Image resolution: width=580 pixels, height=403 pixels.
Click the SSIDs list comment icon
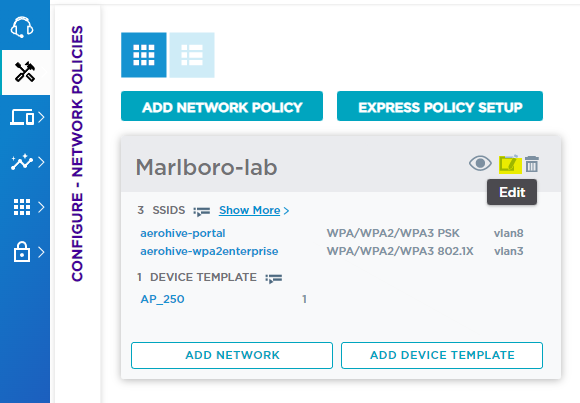(202, 211)
